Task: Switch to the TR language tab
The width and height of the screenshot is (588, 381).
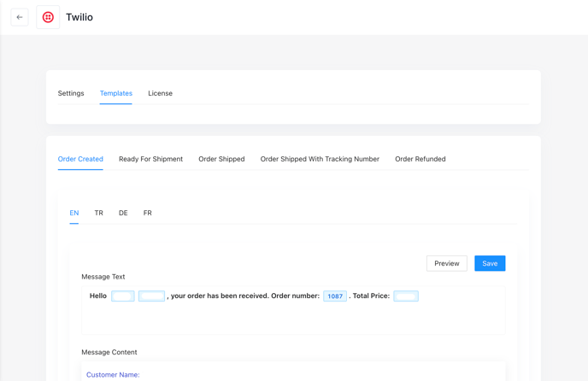Action: (98, 213)
